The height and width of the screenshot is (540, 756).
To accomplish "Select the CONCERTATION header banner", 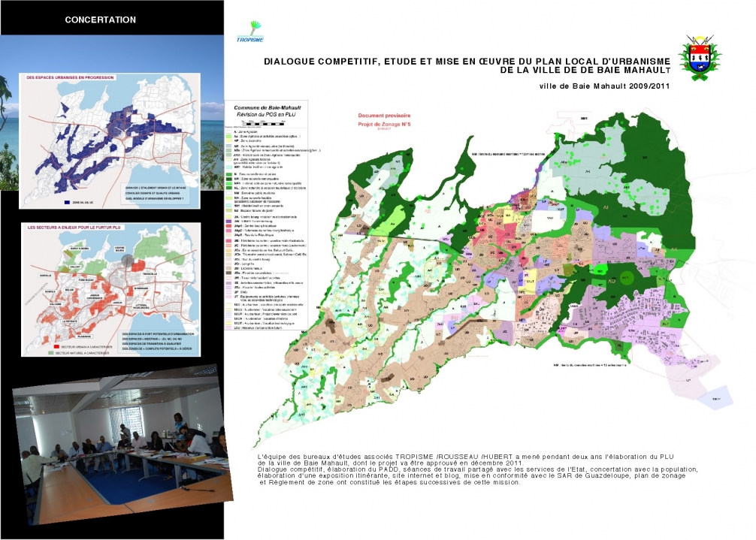I will [x=103, y=20].
